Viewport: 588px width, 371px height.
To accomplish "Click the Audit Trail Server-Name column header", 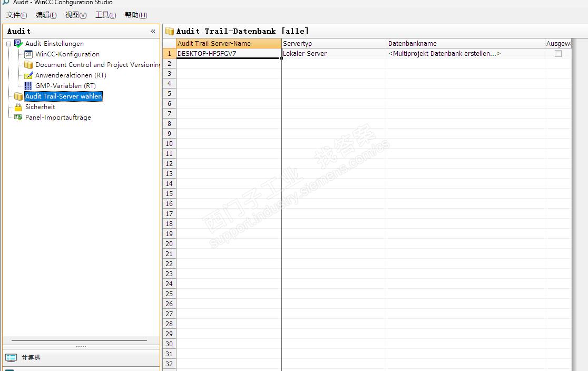I will pos(229,44).
